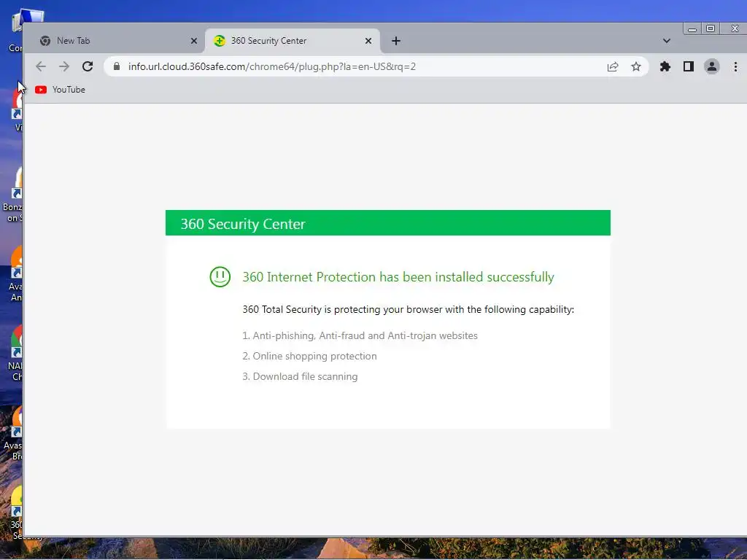Open Chrome three-dot menu
Screen dimensions: 747x560
(735, 66)
